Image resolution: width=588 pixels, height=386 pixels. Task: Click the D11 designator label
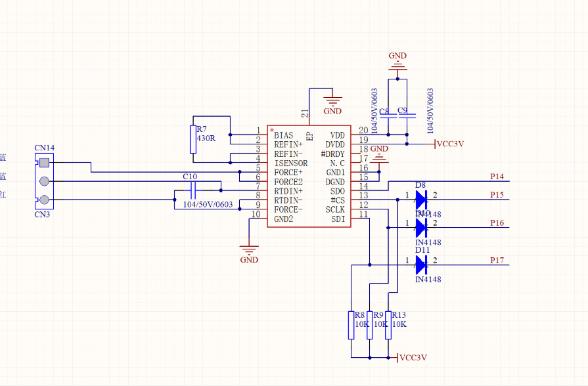click(422, 250)
